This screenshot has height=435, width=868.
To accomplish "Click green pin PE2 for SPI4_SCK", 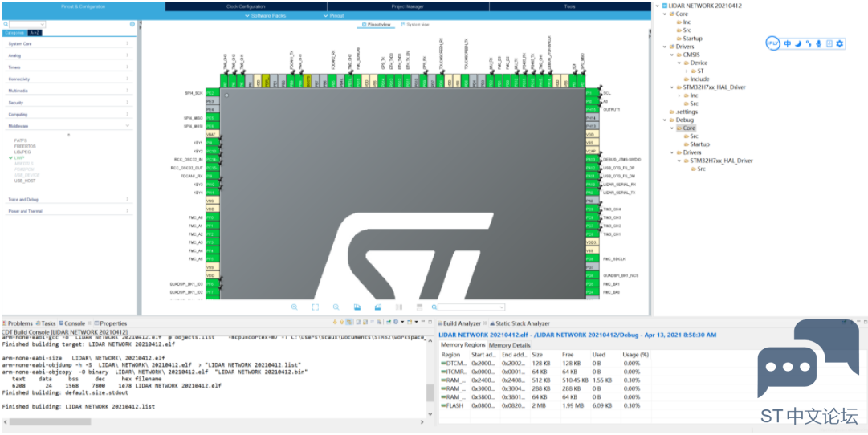I will [x=213, y=93].
